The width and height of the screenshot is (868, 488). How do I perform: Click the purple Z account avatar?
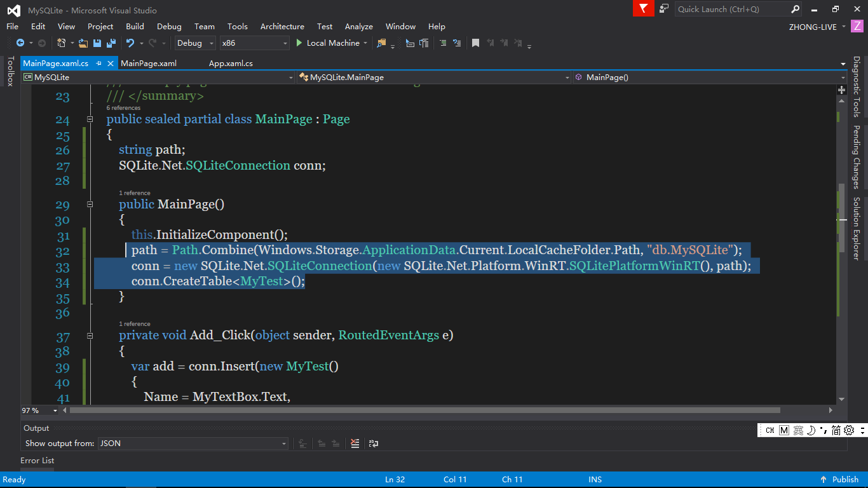[858, 27]
